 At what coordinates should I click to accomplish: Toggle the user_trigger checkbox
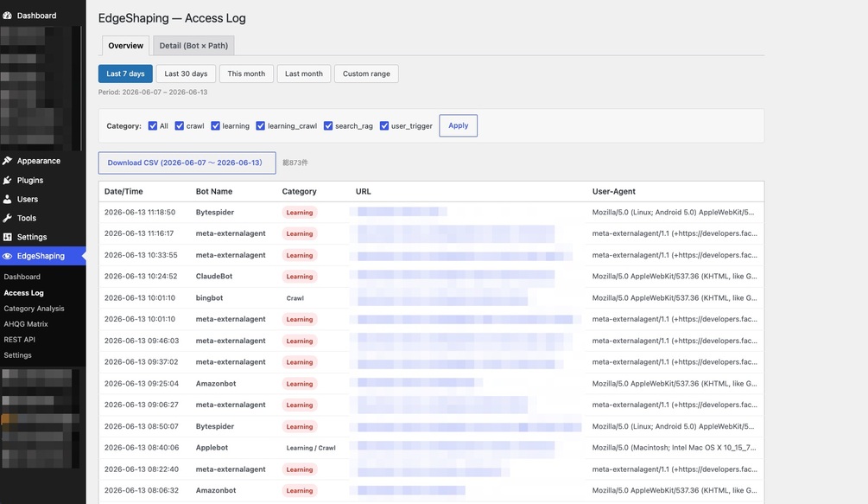[384, 125]
